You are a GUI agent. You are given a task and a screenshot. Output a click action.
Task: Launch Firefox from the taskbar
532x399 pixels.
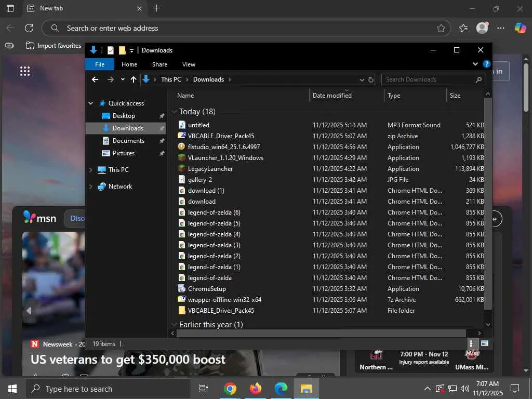pos(256,389)
